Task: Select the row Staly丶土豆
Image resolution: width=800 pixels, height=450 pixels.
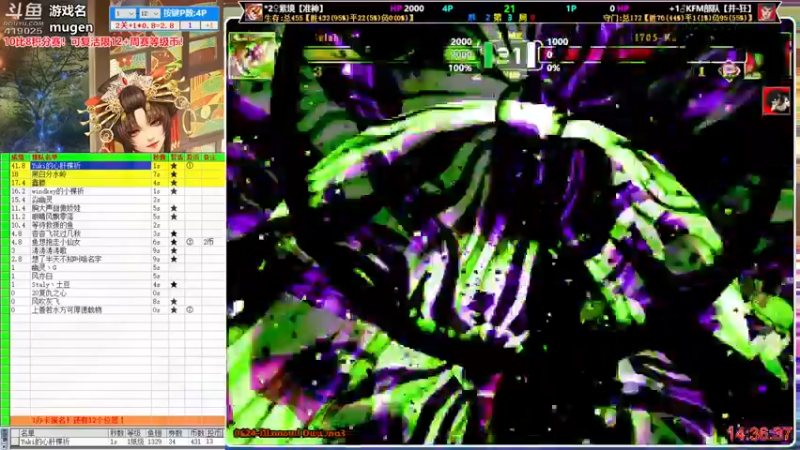Action: (118, 284)
